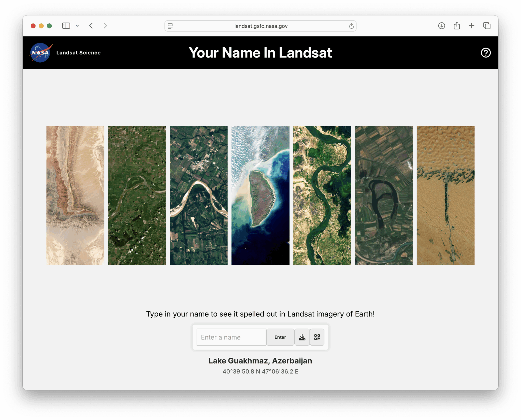
Task: Click the URL address bar
Action: (260, 26)
